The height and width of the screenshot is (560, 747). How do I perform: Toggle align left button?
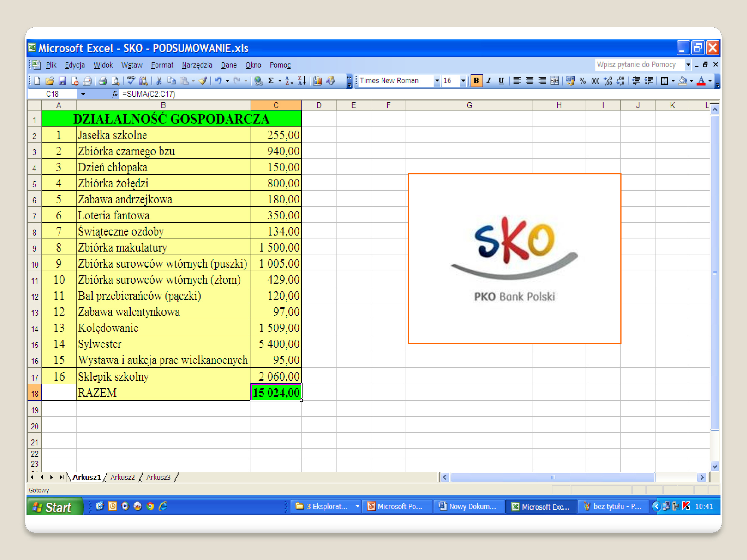click(517, 81)
